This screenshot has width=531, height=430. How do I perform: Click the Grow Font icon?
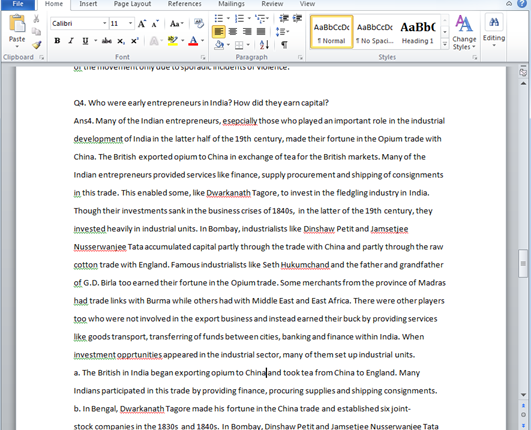coord(142,24)
